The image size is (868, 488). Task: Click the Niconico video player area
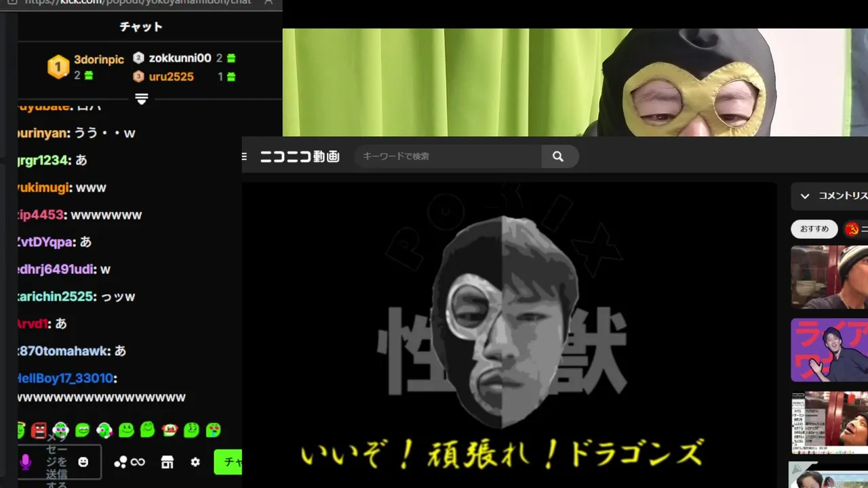[509, 335]
